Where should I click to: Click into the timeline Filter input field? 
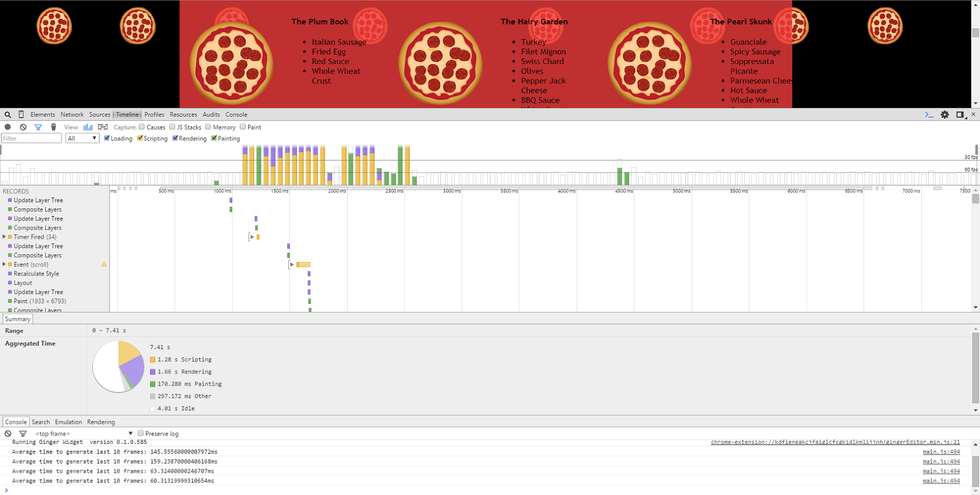click(31, 138)
